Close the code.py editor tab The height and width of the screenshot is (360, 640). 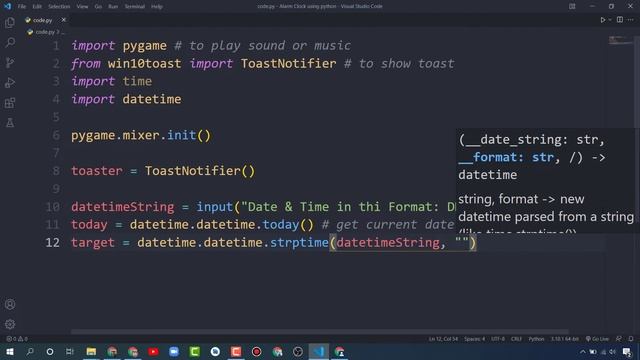click(x=64, y=20)
